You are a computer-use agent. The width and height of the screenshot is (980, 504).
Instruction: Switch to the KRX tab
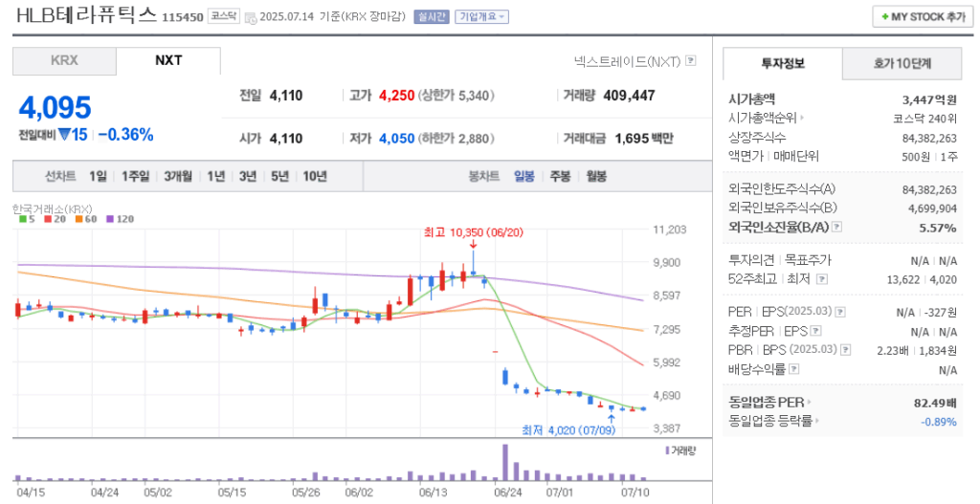click(x=64, y=60)
